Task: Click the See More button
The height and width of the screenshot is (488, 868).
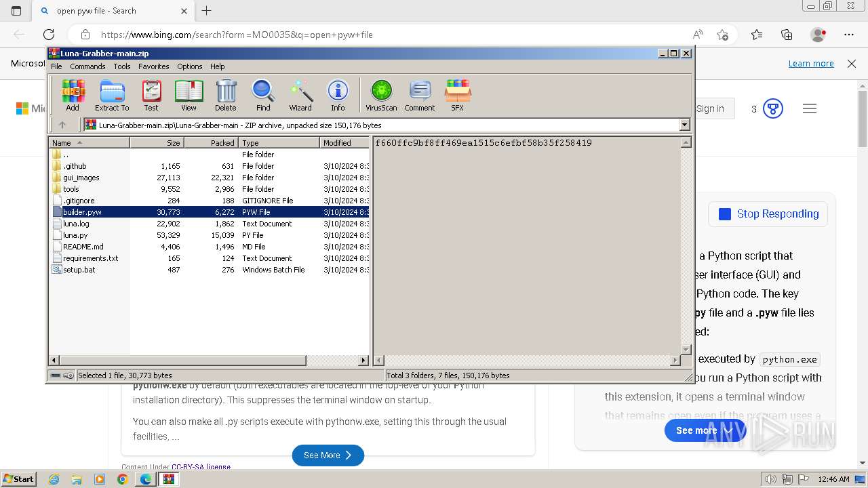Action: tap(328, 455)
